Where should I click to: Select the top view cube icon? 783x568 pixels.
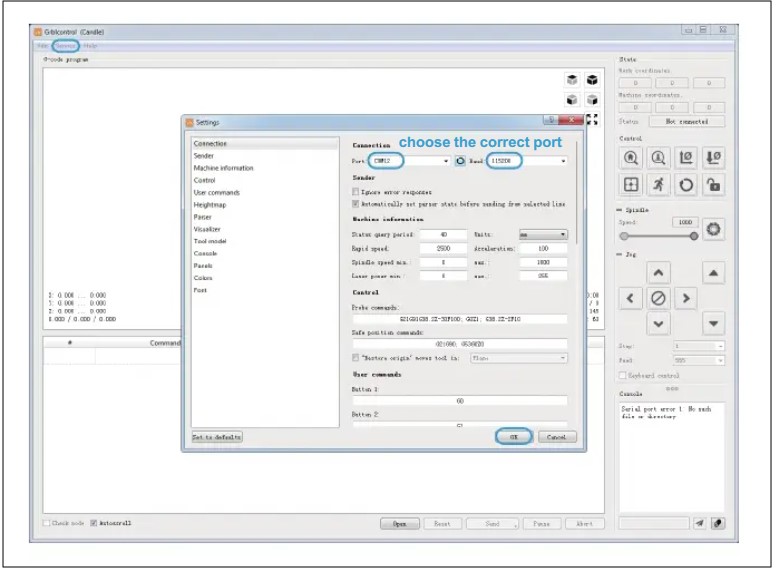point(572,80)
